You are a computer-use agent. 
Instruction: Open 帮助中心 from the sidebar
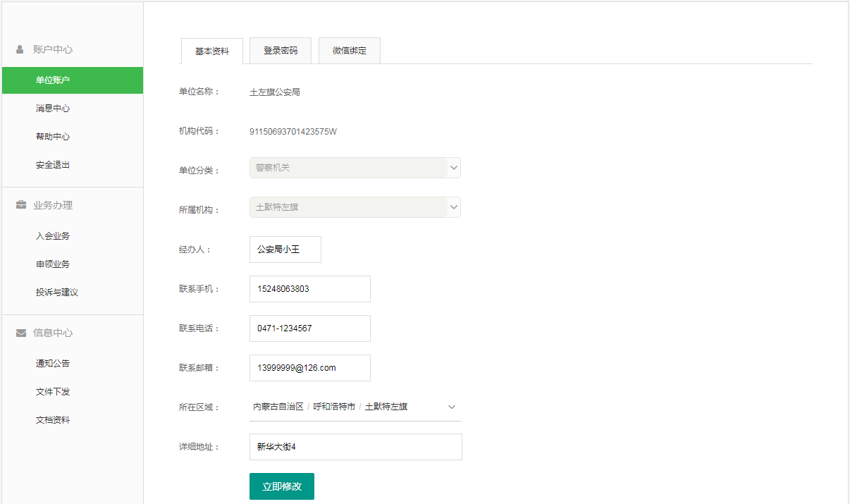point(53,137)
